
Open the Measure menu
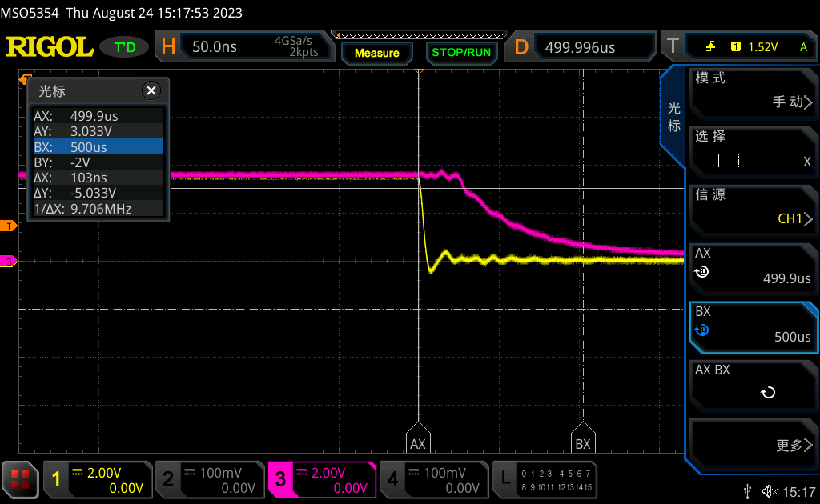(376, 52)
